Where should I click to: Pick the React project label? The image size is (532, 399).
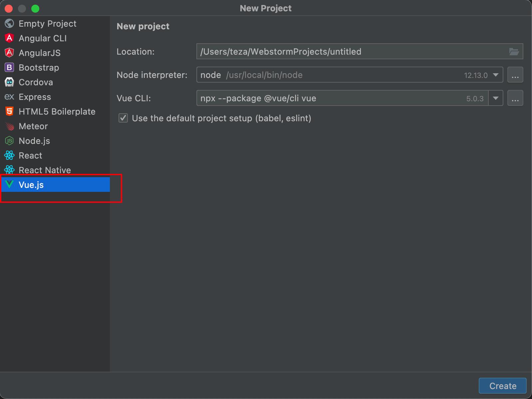tap(31, 156)
